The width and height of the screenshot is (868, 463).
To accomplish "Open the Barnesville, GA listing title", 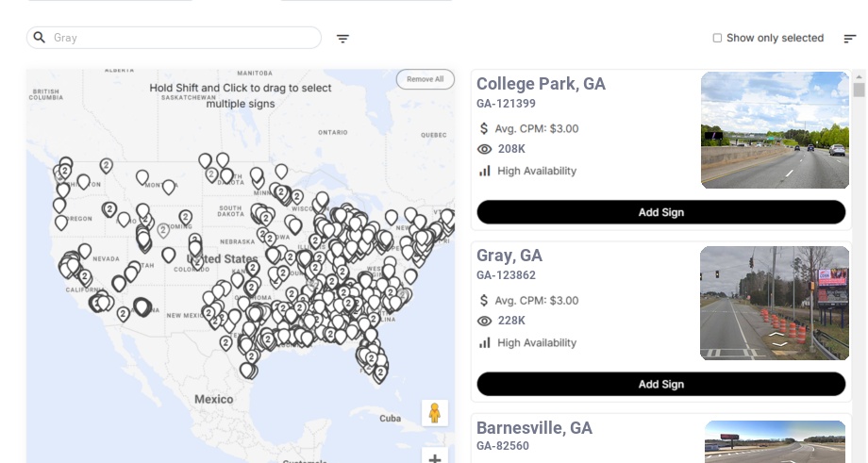I will tap(534, 428).
